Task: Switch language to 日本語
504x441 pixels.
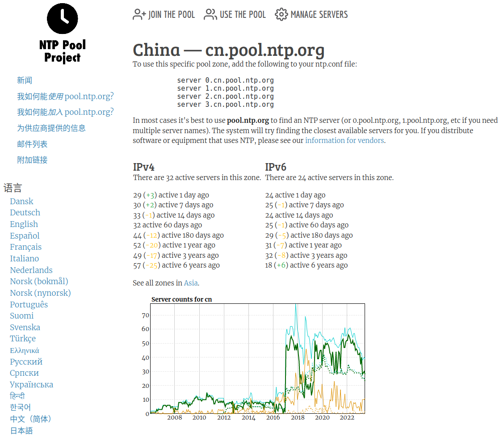Action: pyautogui.click(x=21, y=430)
